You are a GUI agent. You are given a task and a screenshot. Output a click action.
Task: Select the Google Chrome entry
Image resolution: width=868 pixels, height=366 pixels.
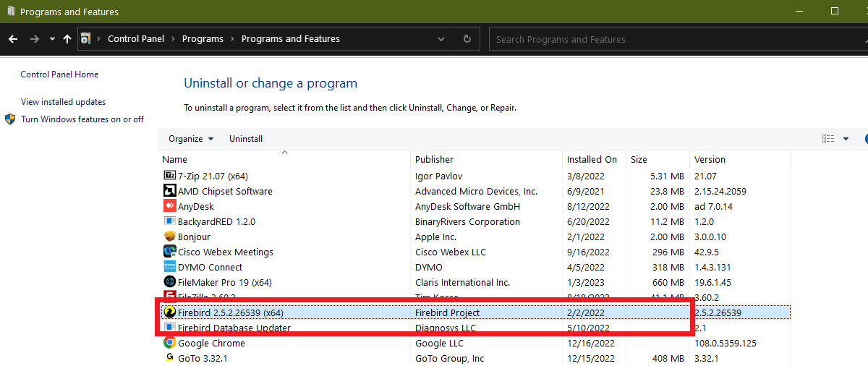475,343
